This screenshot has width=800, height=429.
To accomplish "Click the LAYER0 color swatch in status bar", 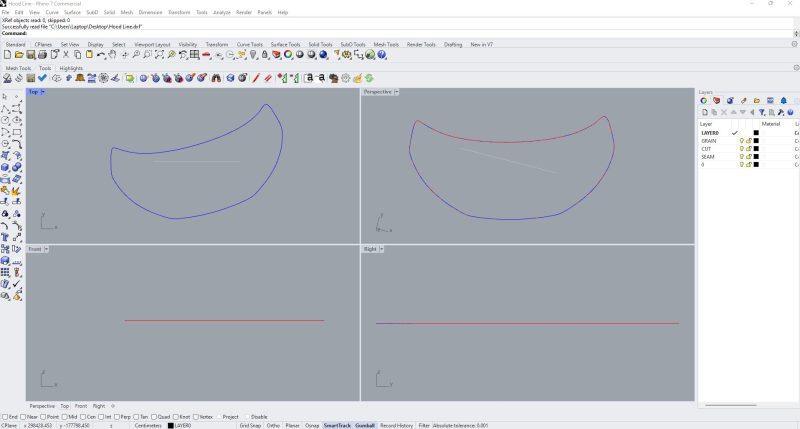I will click(x=171, y=425).
